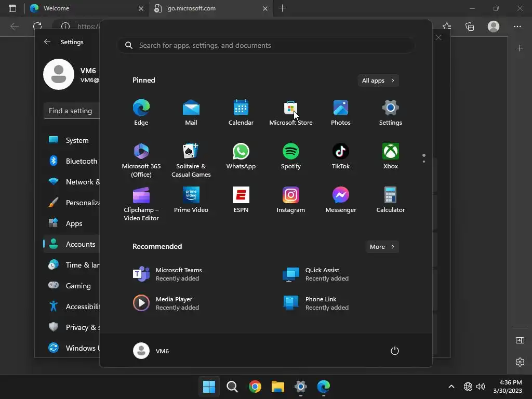Launch the Messenger app
The height and width of the screenshot is (399, 532).
coord(341,200)
